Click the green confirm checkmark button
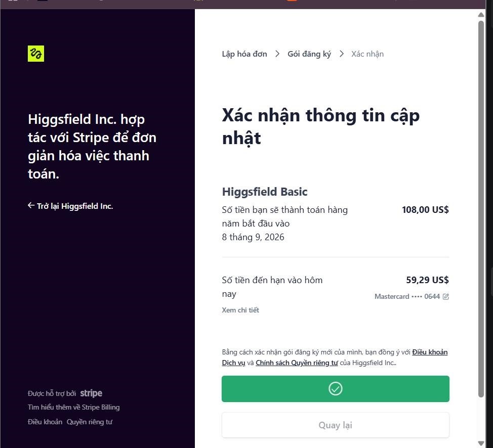The width and height of the screenshot is (493, 448). (x=336, y=389)
